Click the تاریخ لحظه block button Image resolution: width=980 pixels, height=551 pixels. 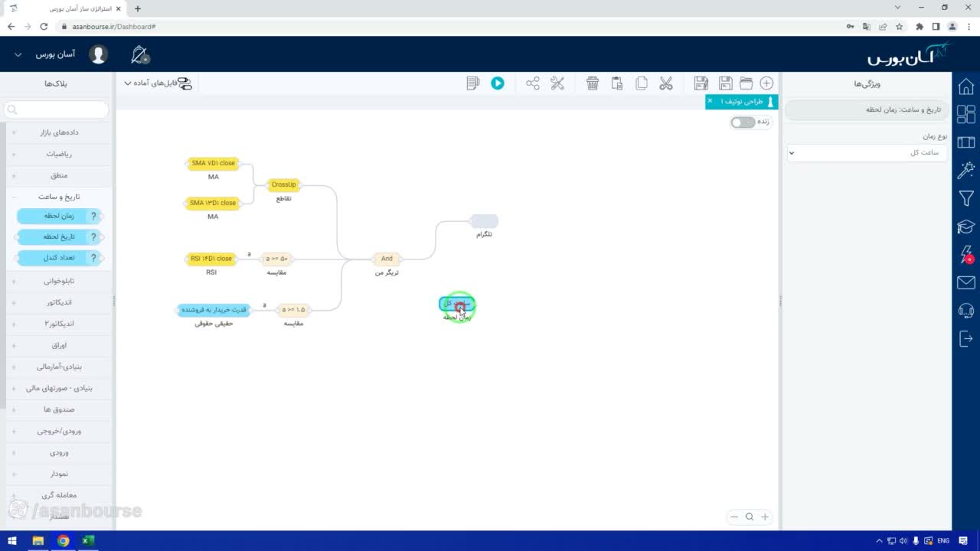[59, 236]
